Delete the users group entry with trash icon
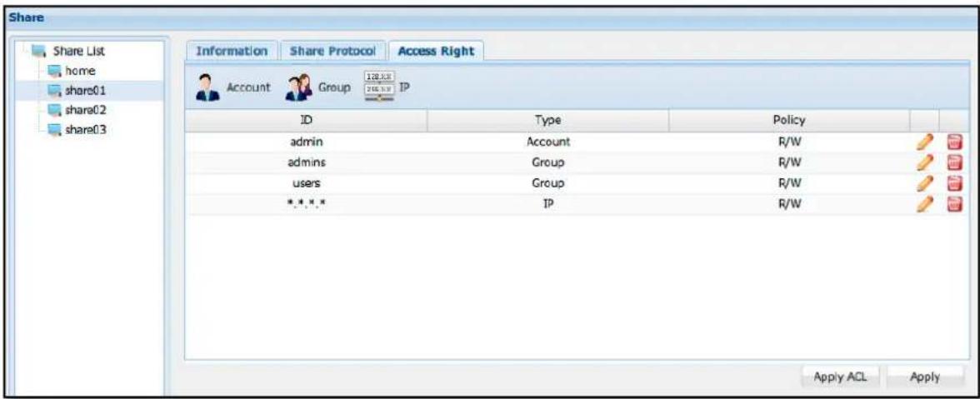 [954, 183]
